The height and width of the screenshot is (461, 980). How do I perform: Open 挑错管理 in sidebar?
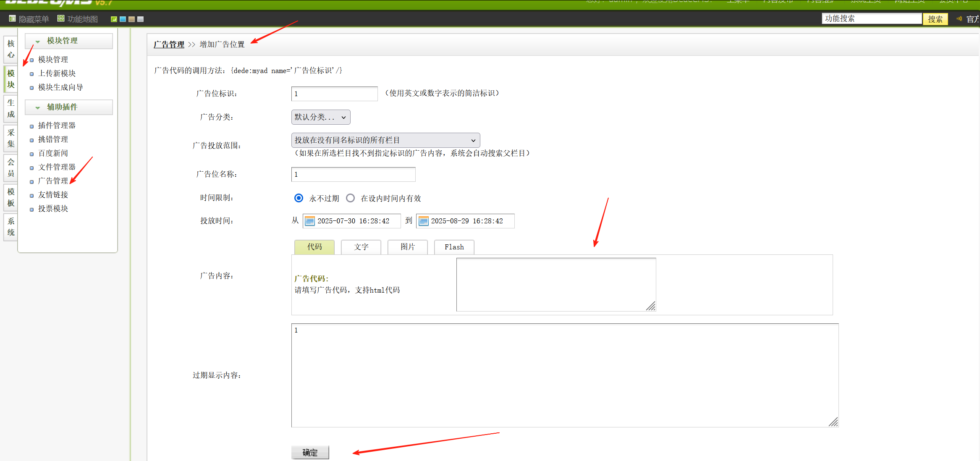click(x=53, y=139)
